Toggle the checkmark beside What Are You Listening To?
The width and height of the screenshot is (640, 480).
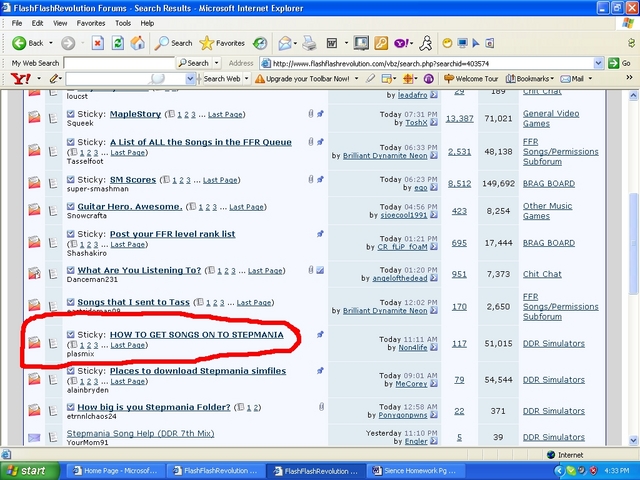coord(71,270)
